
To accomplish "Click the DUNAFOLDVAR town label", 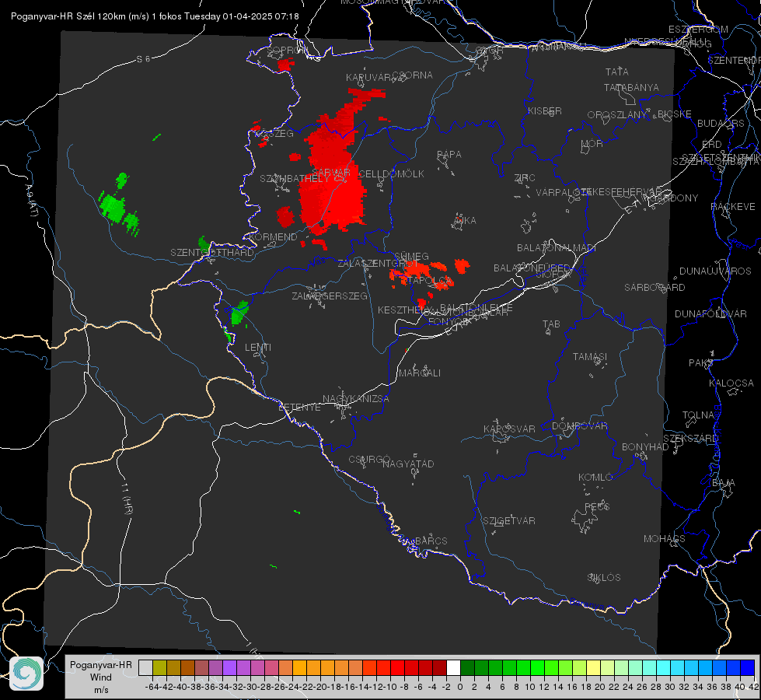I will point(710,313).
